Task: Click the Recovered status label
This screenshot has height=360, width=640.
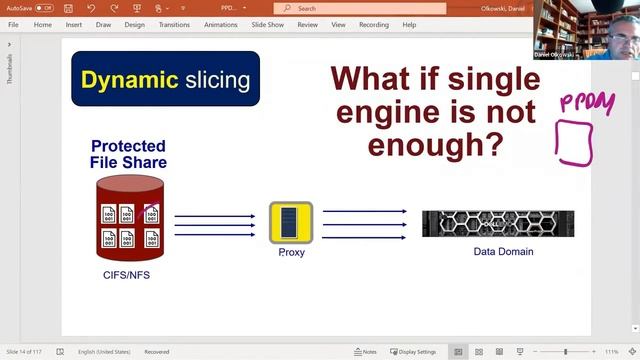Action: click(157, 352)
